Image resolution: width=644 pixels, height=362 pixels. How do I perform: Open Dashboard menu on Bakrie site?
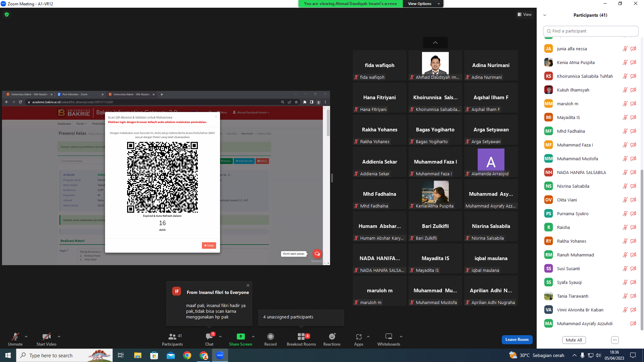tap(64, 124)
